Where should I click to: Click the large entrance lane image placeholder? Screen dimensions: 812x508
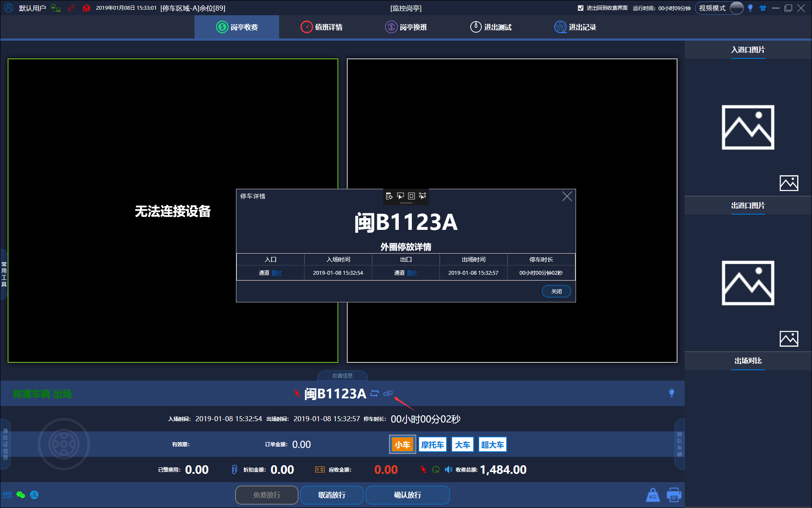click(x=748, y=127)
